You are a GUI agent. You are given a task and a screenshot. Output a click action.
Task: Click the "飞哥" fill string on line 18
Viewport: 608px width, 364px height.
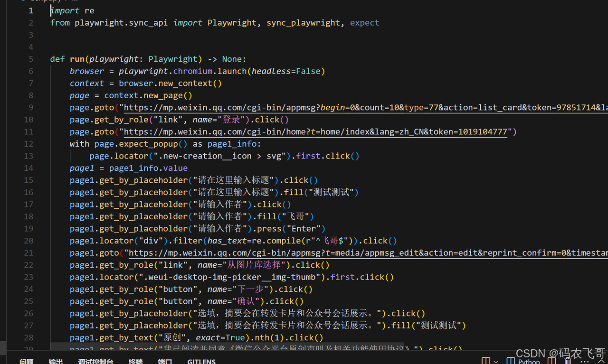[296, 217]
